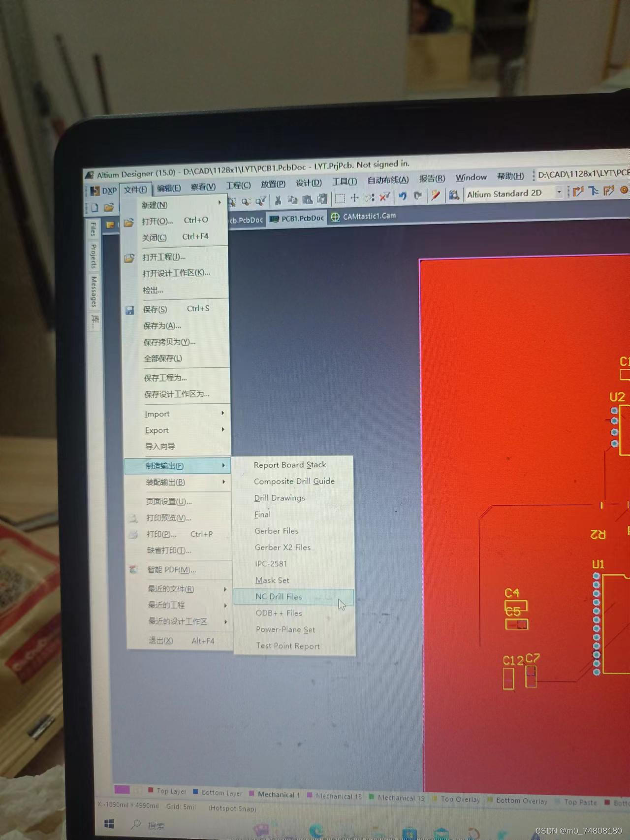Open the 设计(D) menu
The width and height of the screenshot is (630, 840).
click(309, 183)
